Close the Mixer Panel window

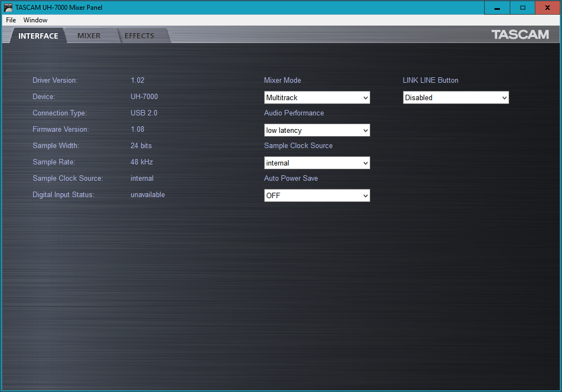coord(547,8)
